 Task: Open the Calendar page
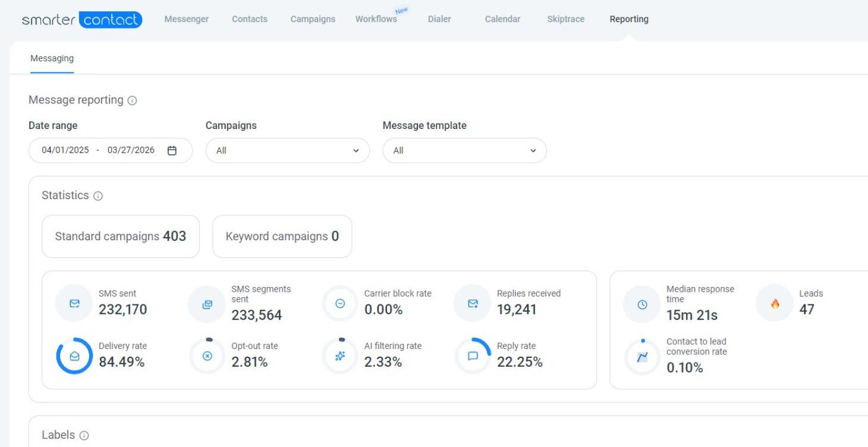(502, 19)
